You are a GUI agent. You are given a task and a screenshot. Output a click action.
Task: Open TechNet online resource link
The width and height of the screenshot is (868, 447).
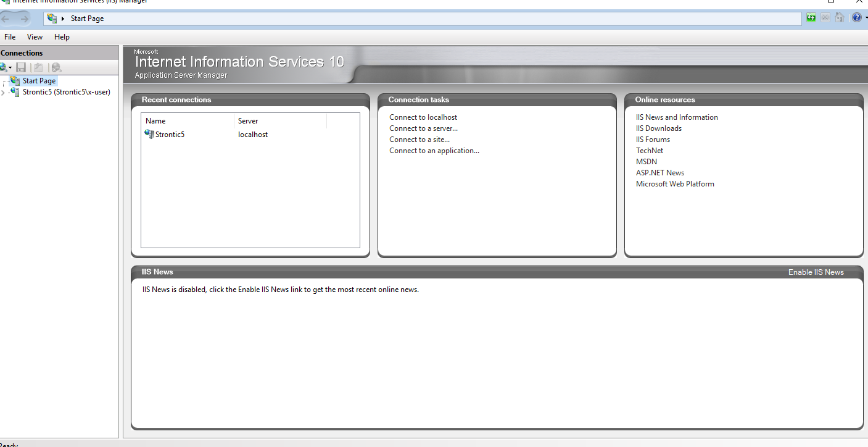point(650,151)
